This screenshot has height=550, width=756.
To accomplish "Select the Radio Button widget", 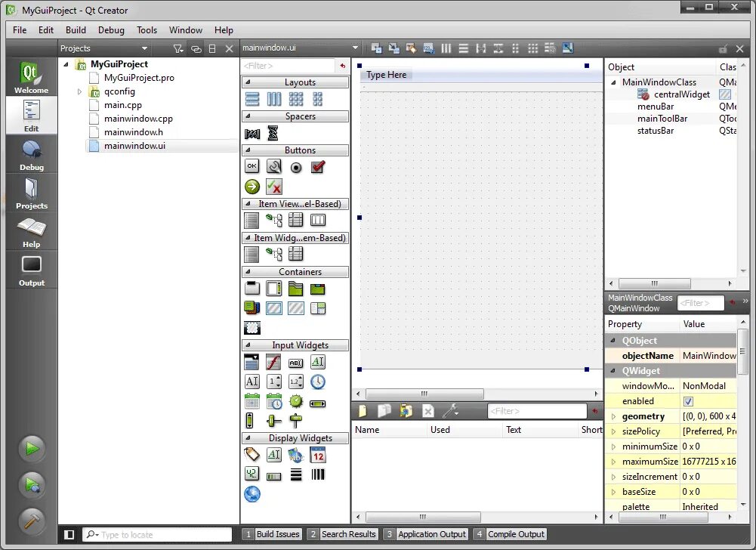I will pos(296,167).
